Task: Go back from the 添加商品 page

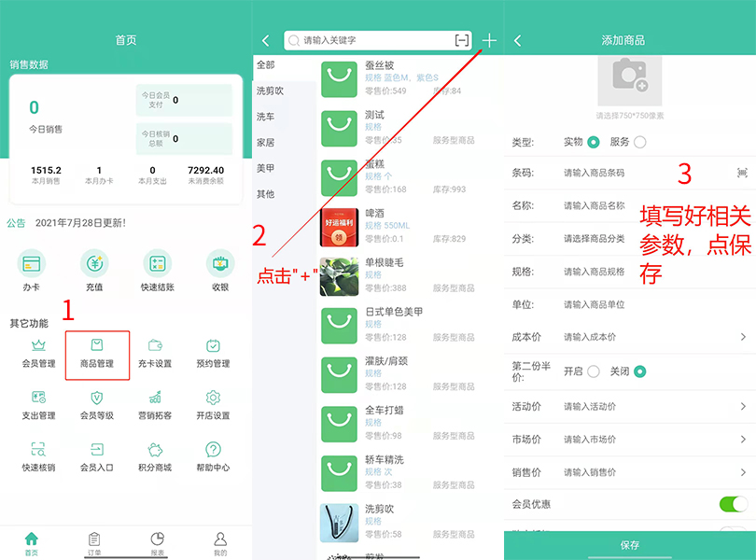Action: pos(518,40)
